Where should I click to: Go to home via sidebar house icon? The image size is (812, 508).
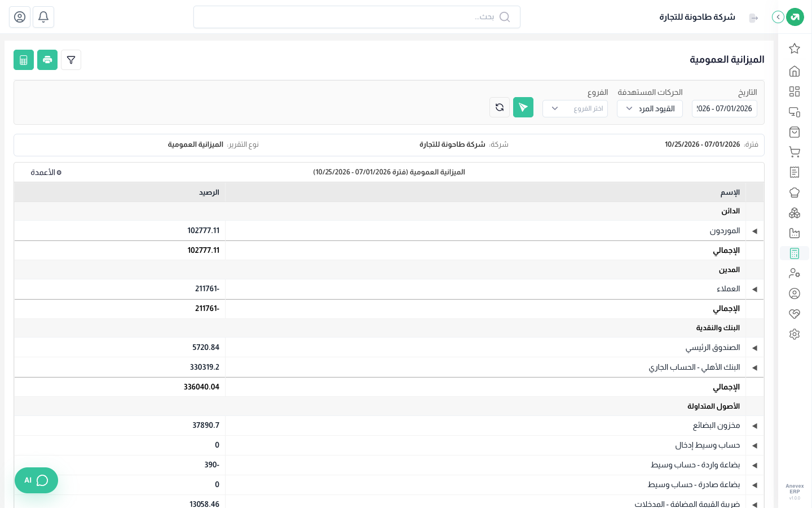[795, 71]
